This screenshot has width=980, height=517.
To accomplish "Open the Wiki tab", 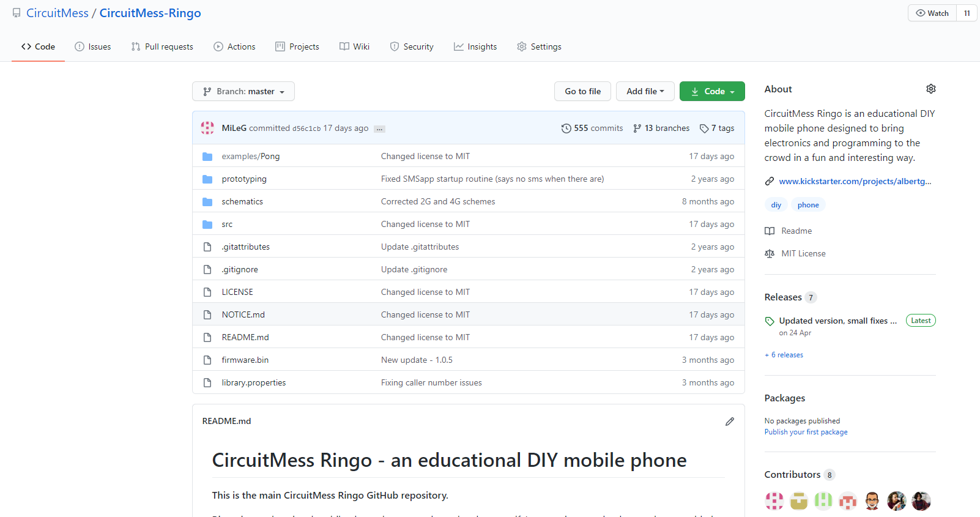I will [x=354, y=46].
